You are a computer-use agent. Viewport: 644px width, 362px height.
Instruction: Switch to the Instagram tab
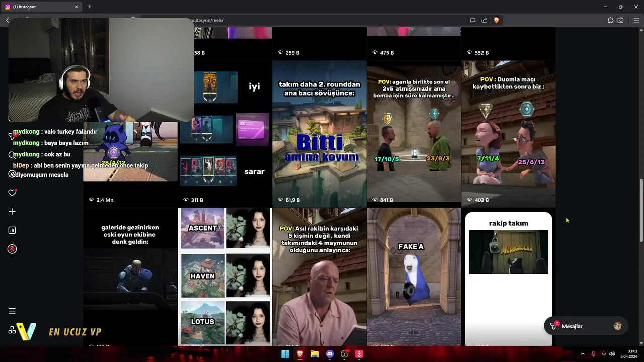(x=41, y=7)
